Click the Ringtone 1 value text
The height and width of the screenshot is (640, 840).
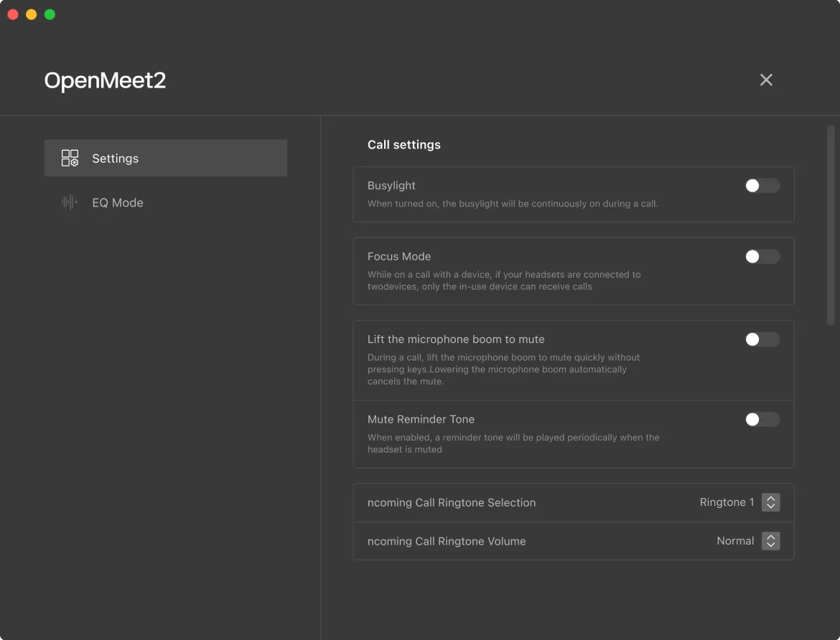click(x=727, y=502)
